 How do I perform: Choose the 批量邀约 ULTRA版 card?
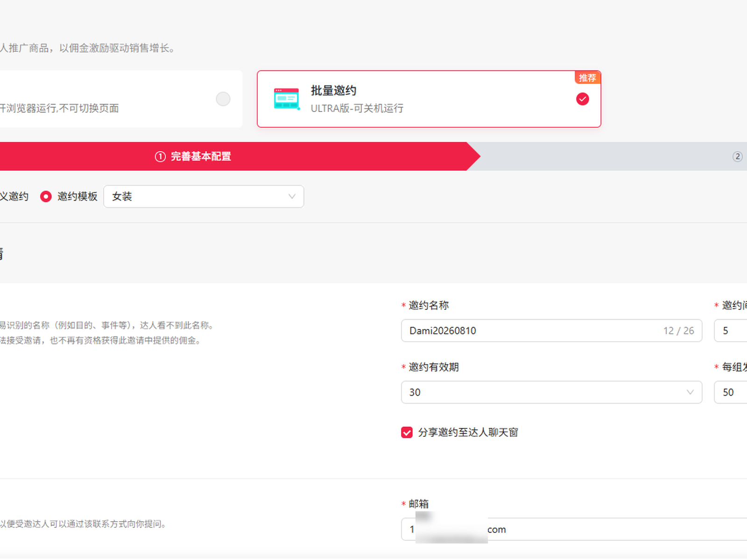pyautogui.click(x=429, y=99)
